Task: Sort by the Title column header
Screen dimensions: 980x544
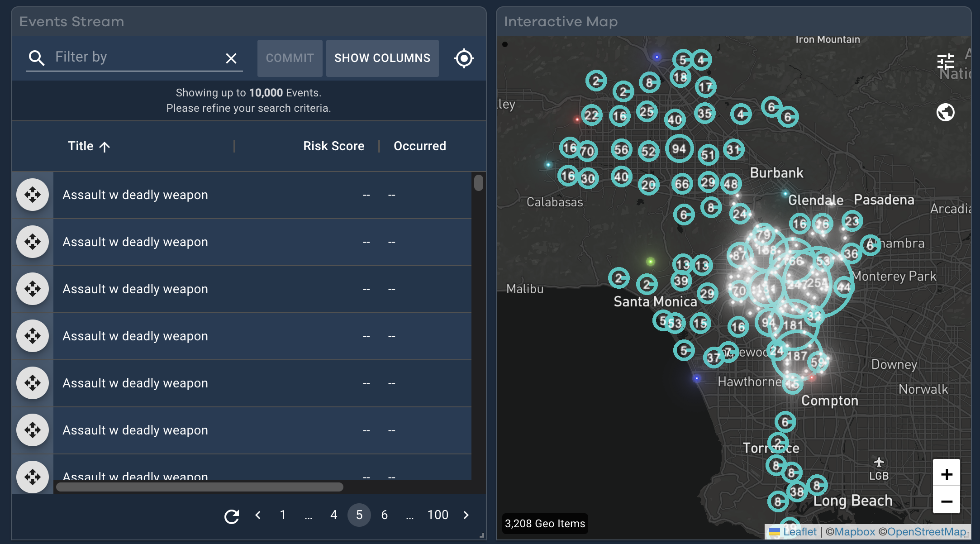Action: pos(89,146)
